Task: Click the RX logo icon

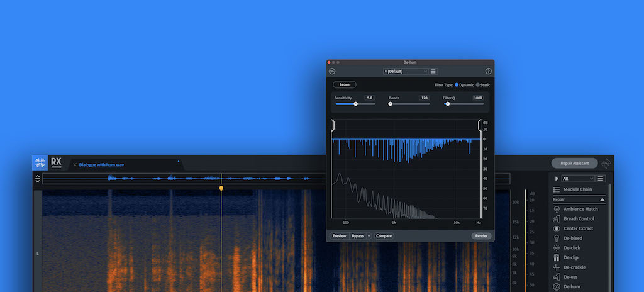Action: 40,163
